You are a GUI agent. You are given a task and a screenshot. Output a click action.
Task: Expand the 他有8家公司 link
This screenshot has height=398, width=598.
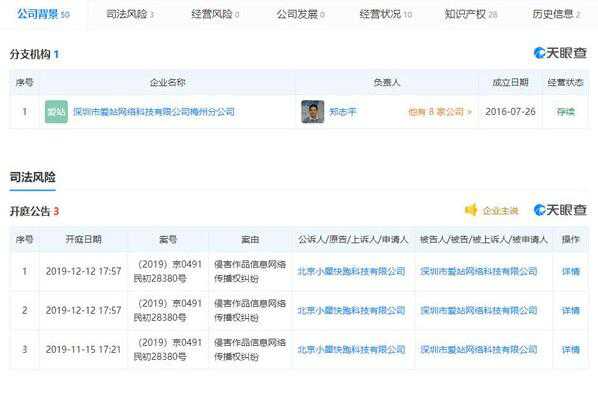(440, 112)
